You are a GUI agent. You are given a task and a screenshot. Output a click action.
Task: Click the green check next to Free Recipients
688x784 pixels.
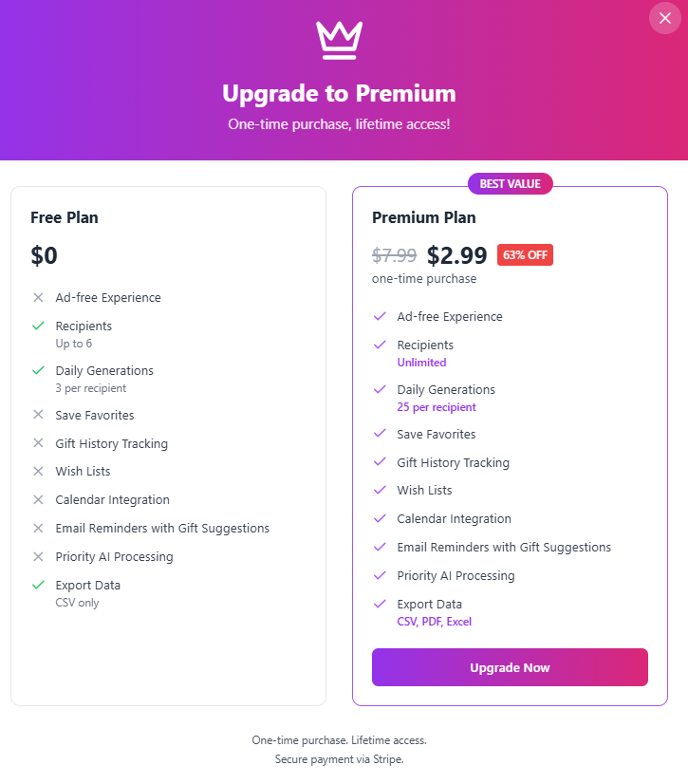click(x=38, y=326)
